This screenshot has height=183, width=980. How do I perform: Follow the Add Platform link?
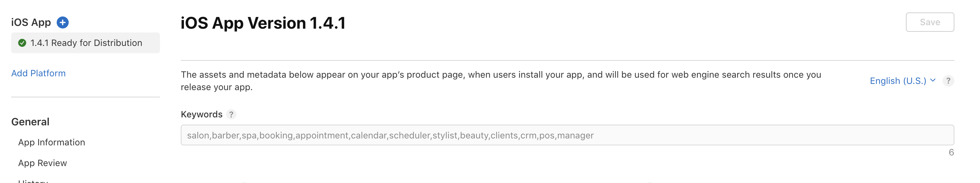(38, 73)
